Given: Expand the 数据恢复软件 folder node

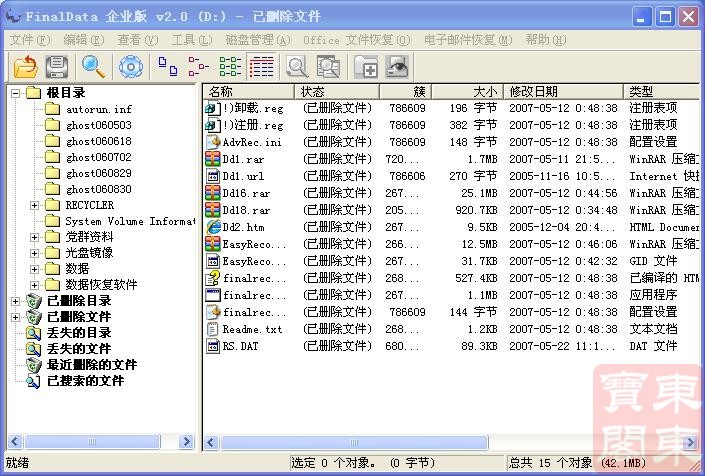Looking at the screenshot, I should click(x=35, y=285).
